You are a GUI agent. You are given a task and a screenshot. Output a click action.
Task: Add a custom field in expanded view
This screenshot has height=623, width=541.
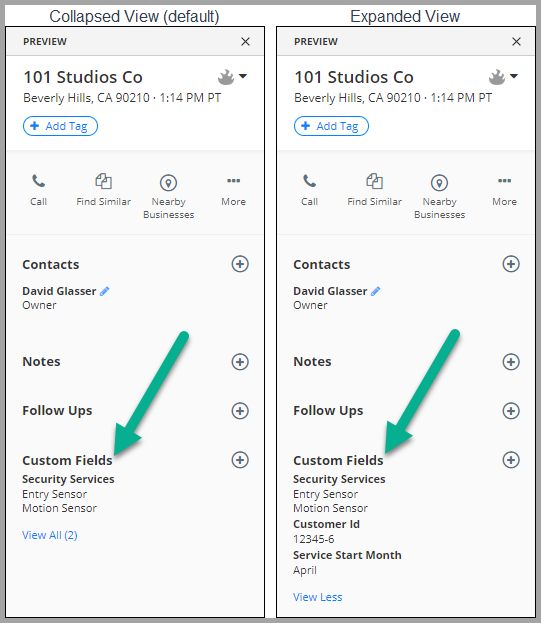(511, 460)
